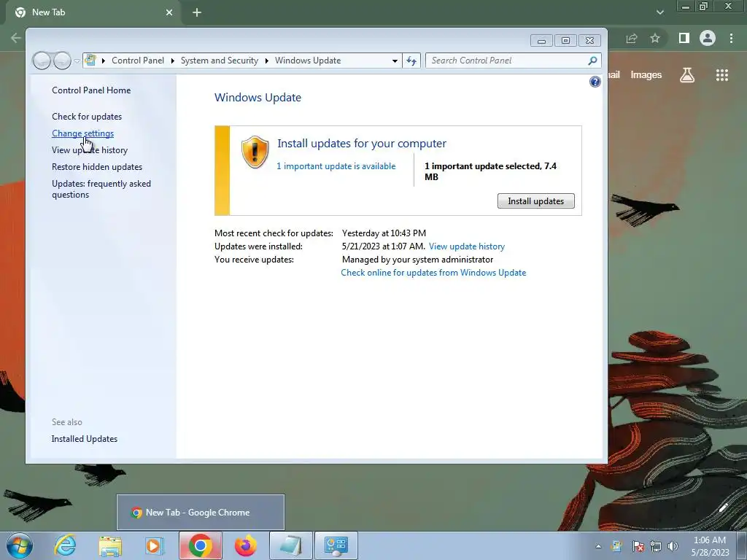The height and width of the screenshot is (560, 747).
Task: Launch Internet Explorer from the taskbar
Action: click(65, 545)
